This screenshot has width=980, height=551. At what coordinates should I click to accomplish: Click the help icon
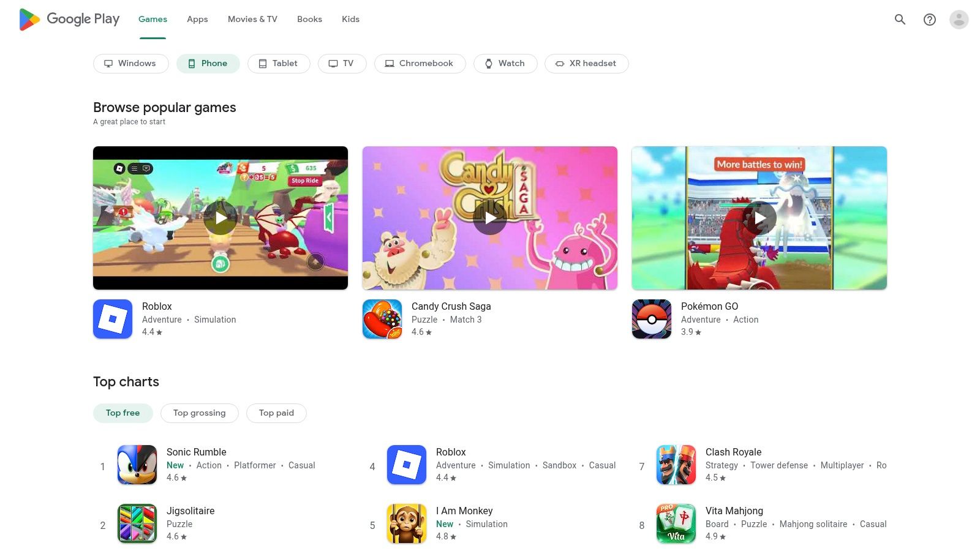pos(929,19)
